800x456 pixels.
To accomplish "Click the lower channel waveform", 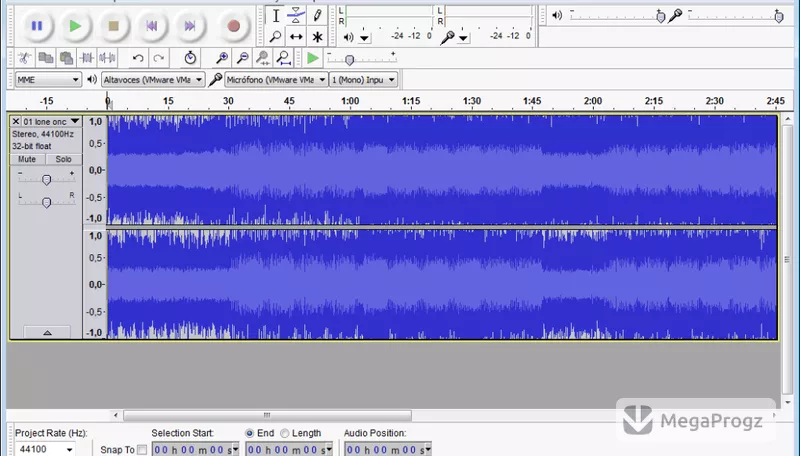I will click(442, 284).
